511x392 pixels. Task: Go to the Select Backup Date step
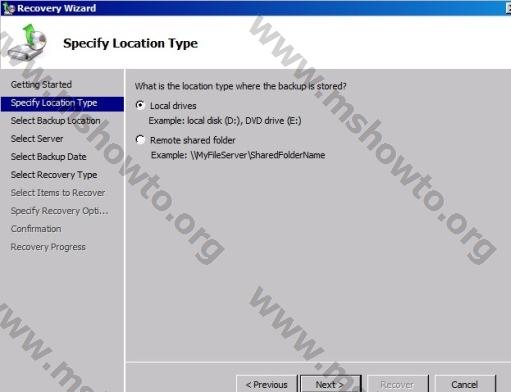(x=49, y=157)
